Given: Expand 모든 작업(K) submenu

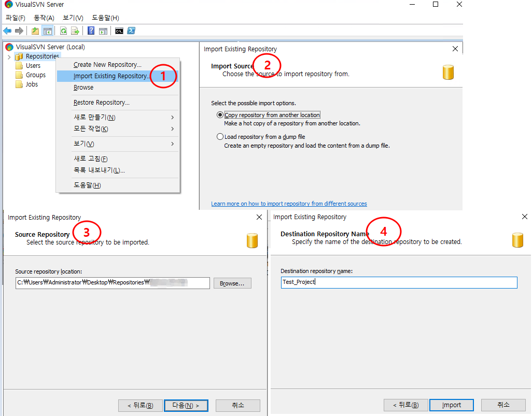Looking at the screenshot, I should (118, 129).
